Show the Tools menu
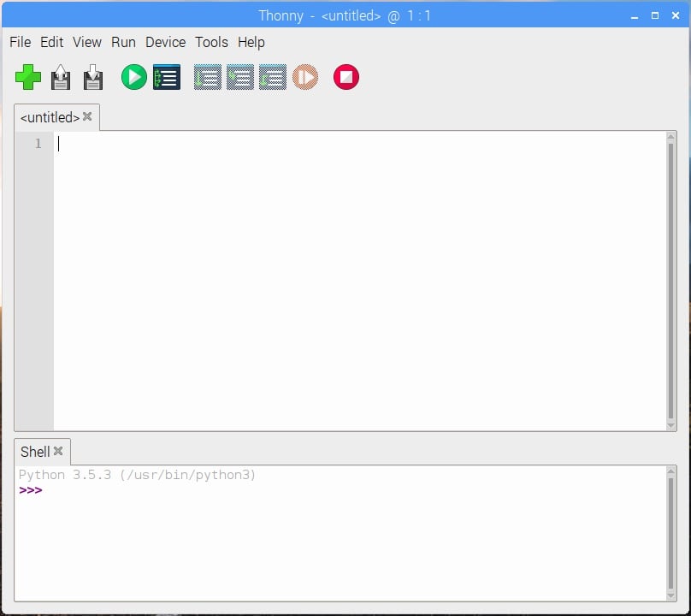Screen dimensions: 691x616 click(x=211, y=42)
